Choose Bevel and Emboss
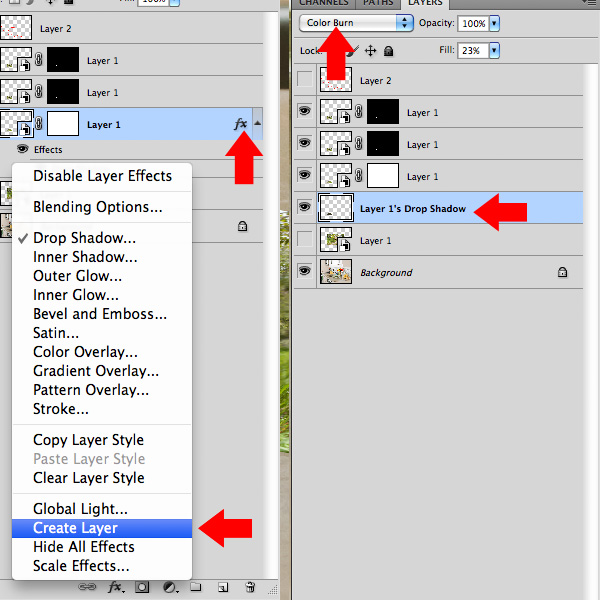The width and height of the screenshot is (600, 600). click(x=102, y=314)
